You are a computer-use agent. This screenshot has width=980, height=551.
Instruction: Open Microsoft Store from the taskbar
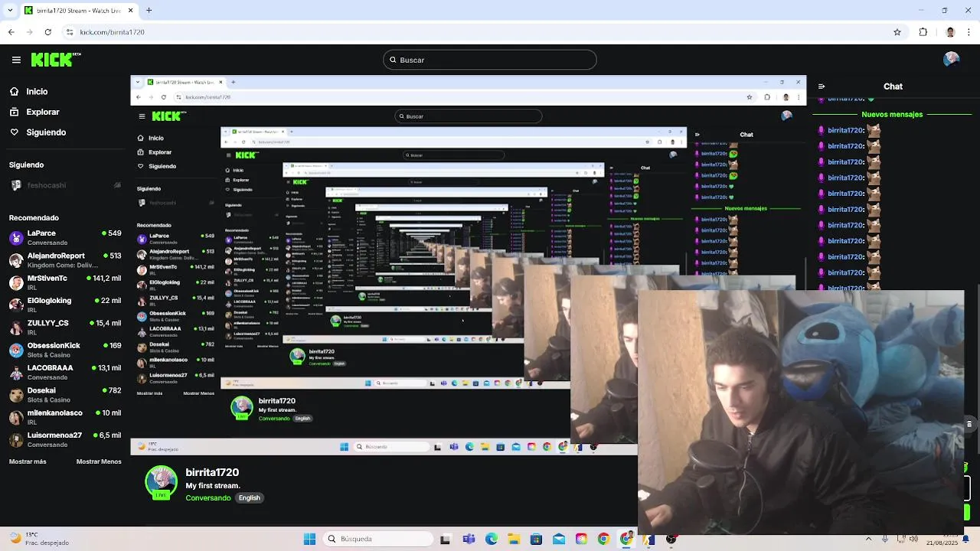(537, 539)
